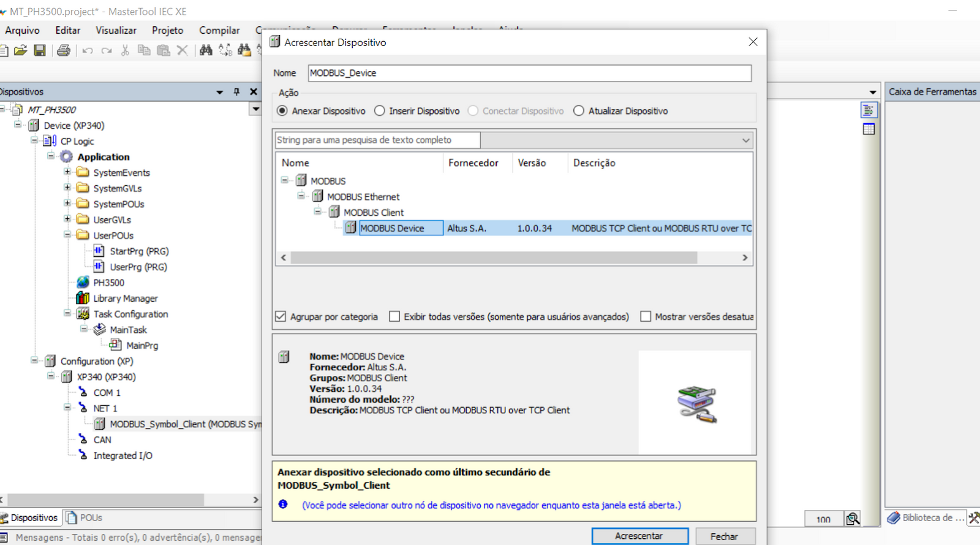
Task: Switch to the POUs tab
Action: pos(85,518)
